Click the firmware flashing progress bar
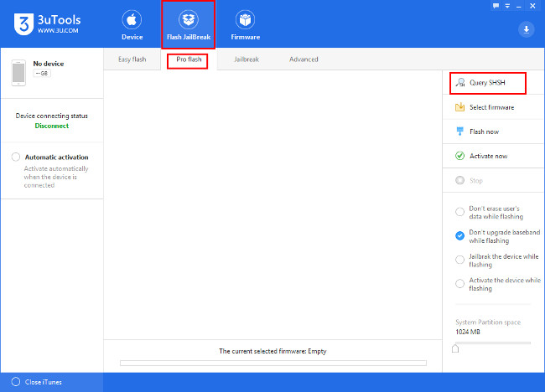 click(273, 363)
